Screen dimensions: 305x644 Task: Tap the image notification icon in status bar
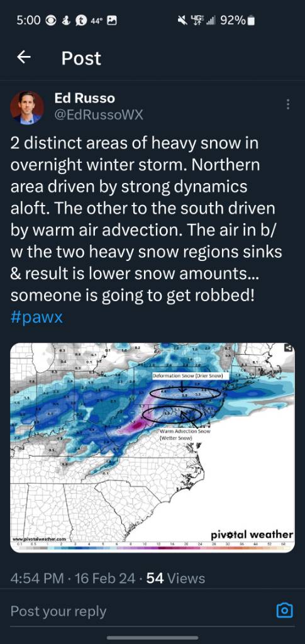click(x=112, y=20)
